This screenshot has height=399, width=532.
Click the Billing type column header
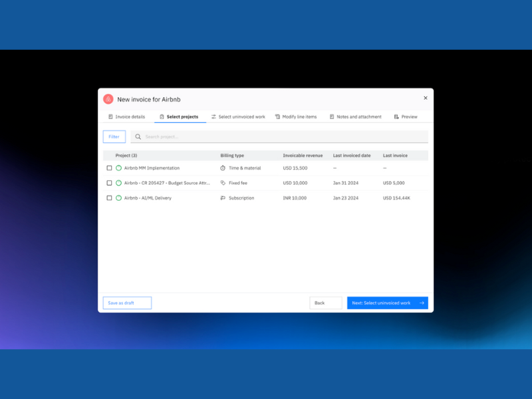[232, 156]
